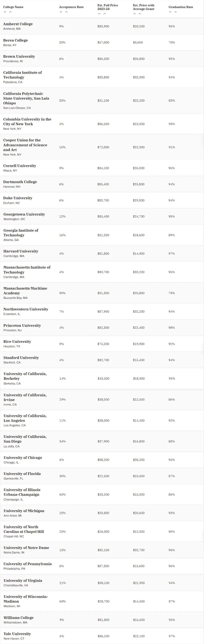Screen dimensions: 204x644
Task: Open the Princeton University entry
Action: click(x=22, y=325)
